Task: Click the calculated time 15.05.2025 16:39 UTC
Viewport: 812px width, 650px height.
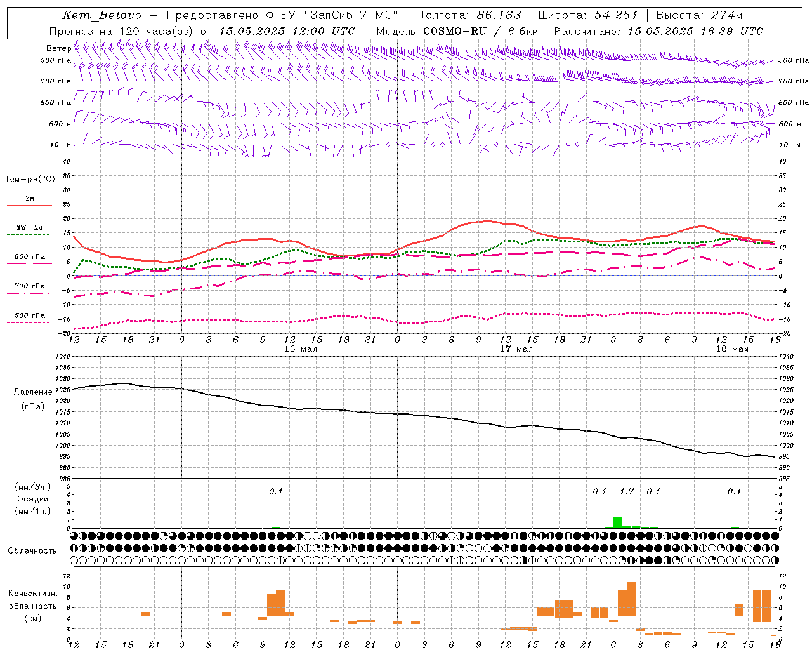Action: [x=695, y=31]
